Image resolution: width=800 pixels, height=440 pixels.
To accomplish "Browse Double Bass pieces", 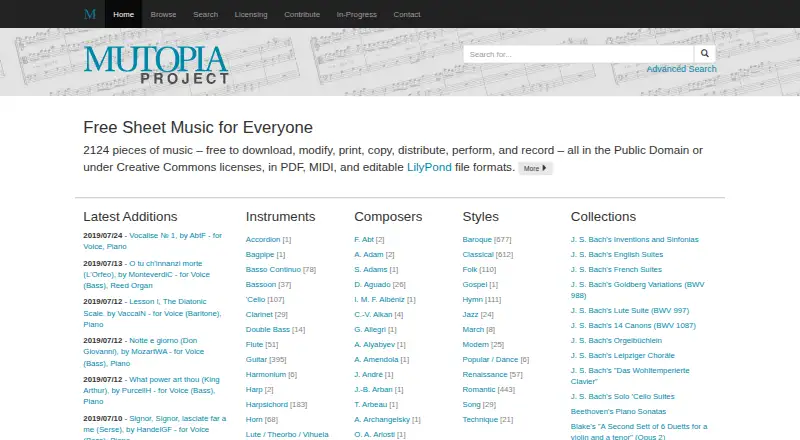I will point(268,330).
